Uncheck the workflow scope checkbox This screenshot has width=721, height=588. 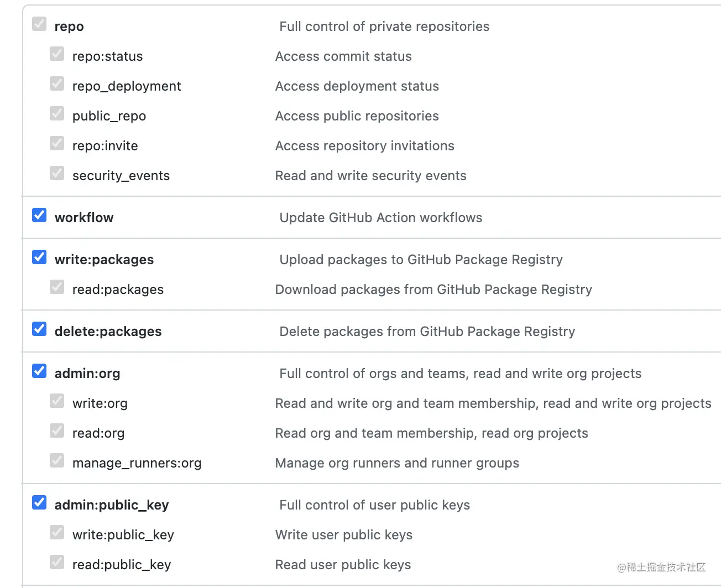point(39,215)
